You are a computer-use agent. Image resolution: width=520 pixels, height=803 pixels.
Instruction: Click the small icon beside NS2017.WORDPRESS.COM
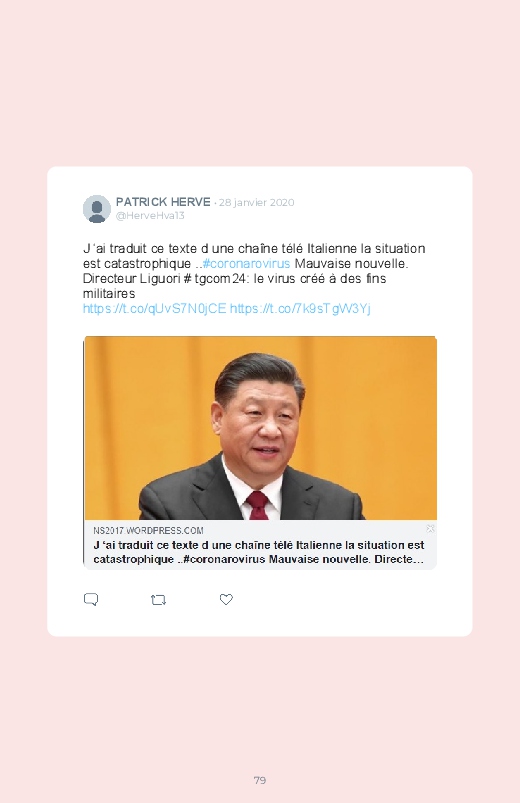click(x=430, y=529)
